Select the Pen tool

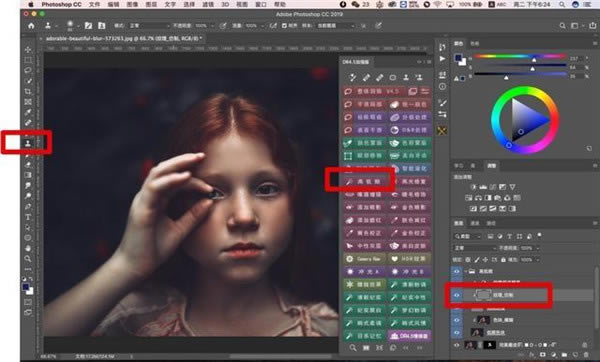tap(28, 206)
